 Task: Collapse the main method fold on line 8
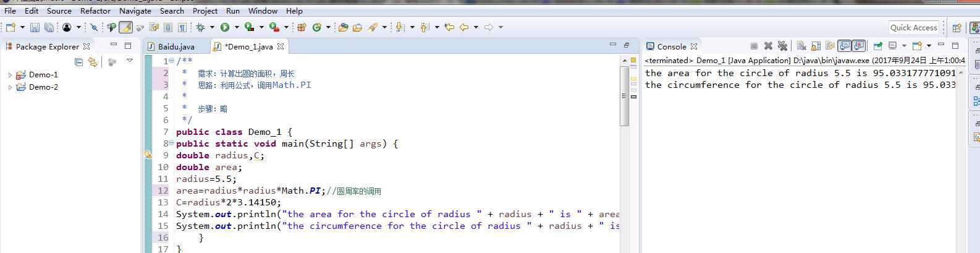(x=171, y=144)
